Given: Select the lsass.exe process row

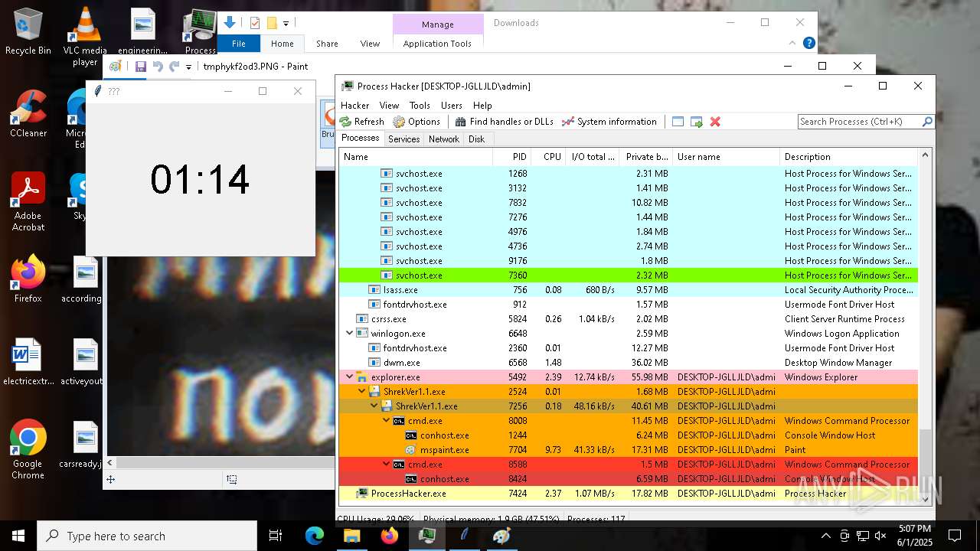Looking at the screenshot, I should 628,290.
